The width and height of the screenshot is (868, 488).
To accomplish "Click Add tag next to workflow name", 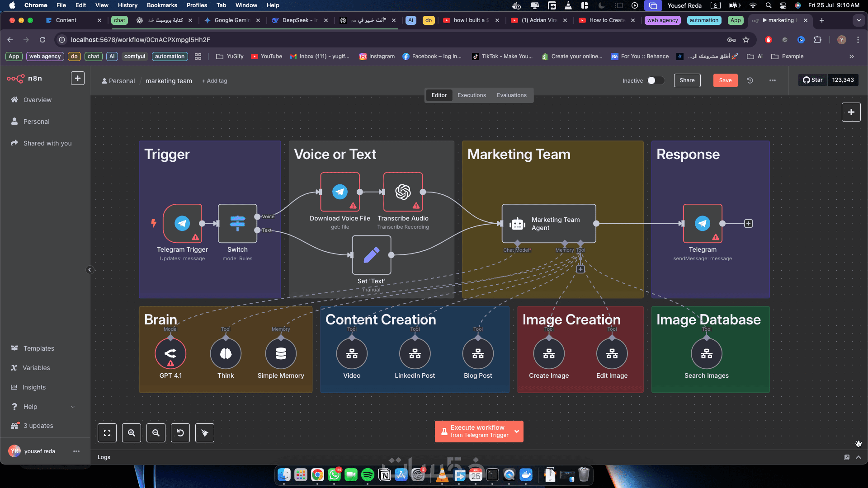I will pos(215,81).
